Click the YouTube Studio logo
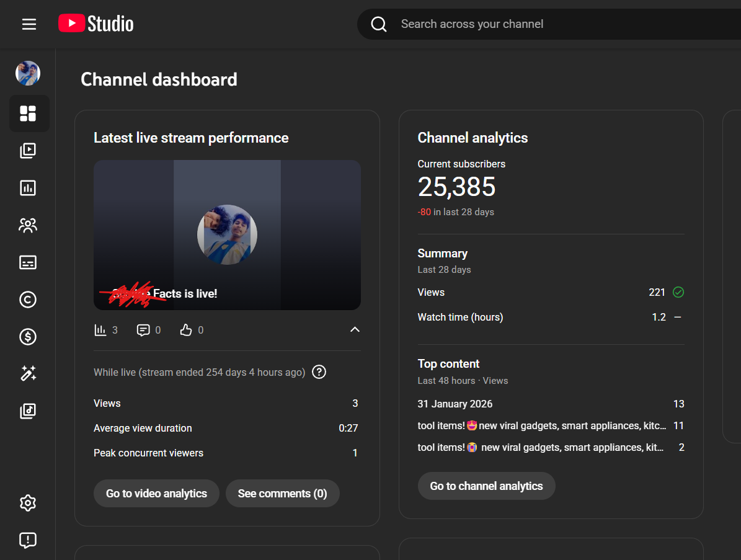The image size is (741, 560). 96,24
